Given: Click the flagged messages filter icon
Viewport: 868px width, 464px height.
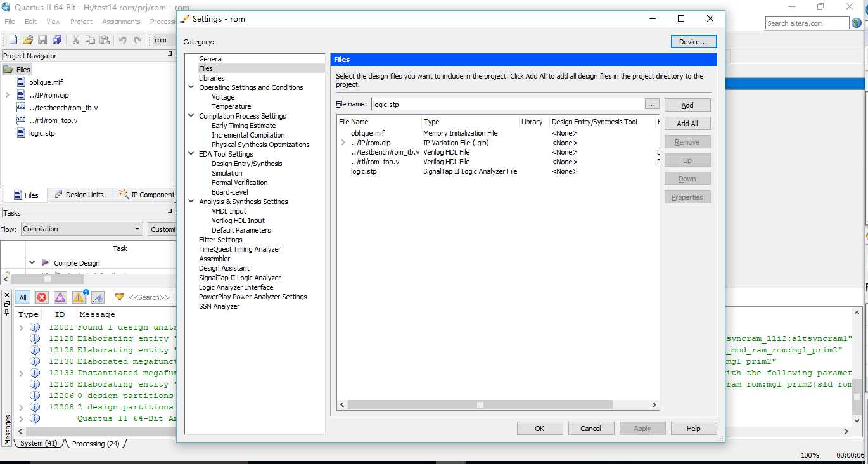Looking at the screenshot, I should click(98, 297).
